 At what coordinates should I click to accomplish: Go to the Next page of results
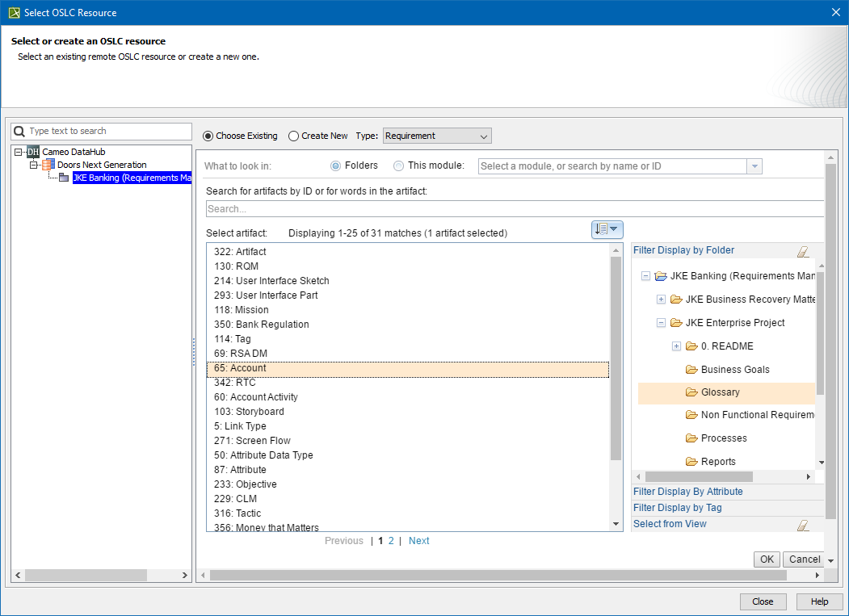pyautogui.click(x=418, y=541)
